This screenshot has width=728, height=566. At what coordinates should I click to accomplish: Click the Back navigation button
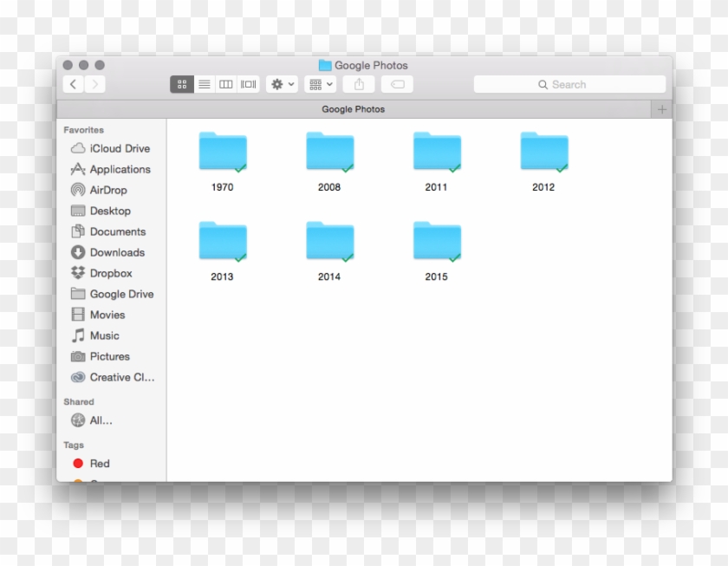(74, 84)
